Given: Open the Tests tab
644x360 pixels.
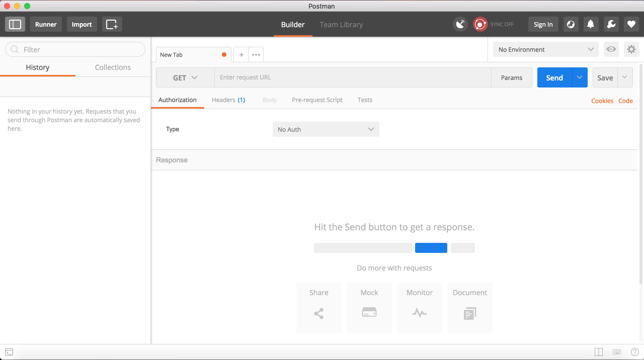Looking at the screenshot, I should 365,100.
